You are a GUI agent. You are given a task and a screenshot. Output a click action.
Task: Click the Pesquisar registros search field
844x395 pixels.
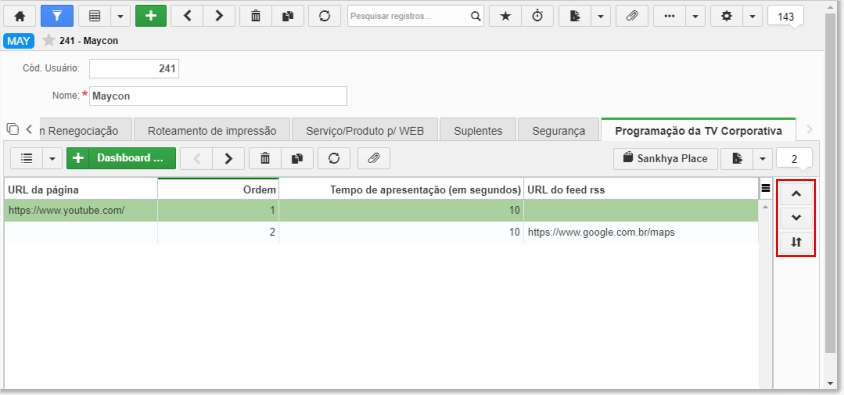(409, 16)
